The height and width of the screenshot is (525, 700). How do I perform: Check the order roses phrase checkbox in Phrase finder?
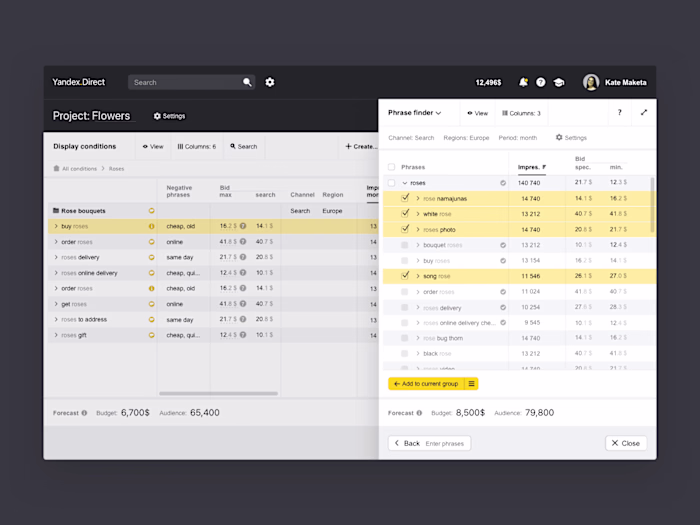click(404, 292)
